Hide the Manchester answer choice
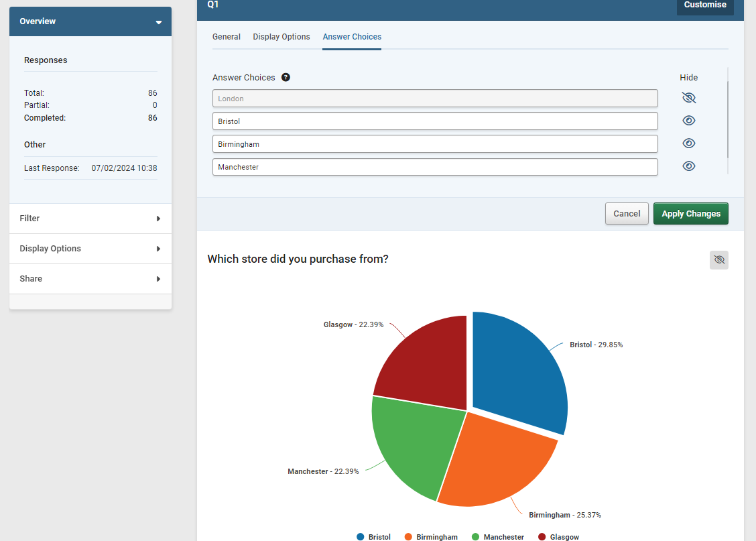756x541 pixels. [x=688, y=166]
